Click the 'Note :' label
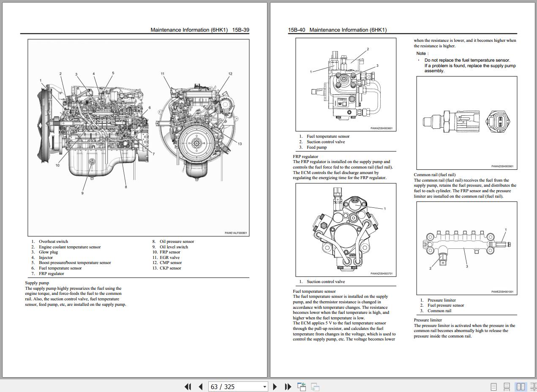537x392 pixels. pyautogui.click(x=422, y=54)
